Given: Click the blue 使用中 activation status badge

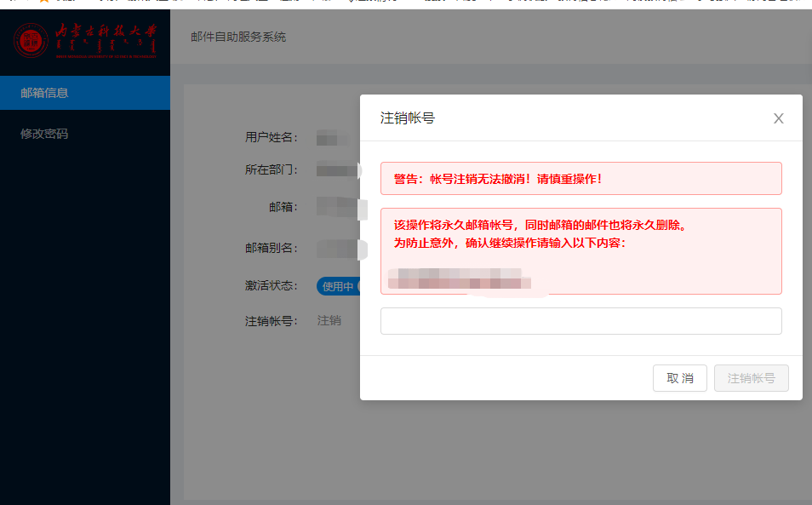Looking at the screenshot, I should click(339, 286).
